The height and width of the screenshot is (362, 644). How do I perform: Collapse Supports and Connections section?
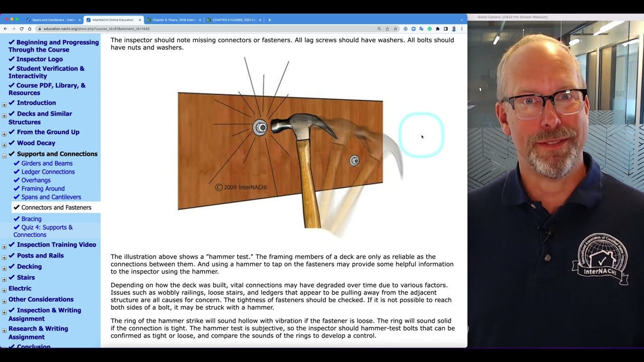point(5,156)
